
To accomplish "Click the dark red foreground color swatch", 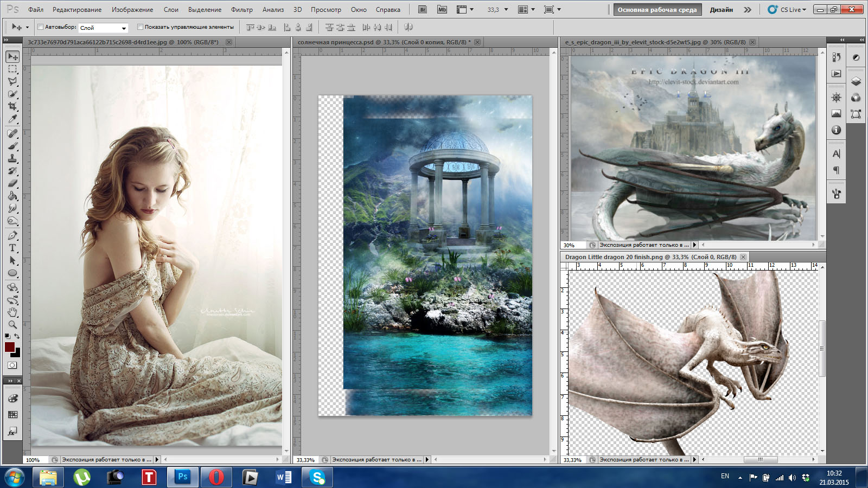I will [9, 347].
